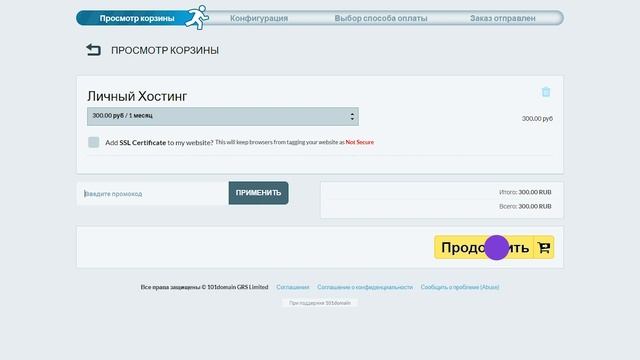Screen dimensions: 640x360
Task: Open the Сообщить о проблеме (Abuse) link
Action: [x=460, y=287]
